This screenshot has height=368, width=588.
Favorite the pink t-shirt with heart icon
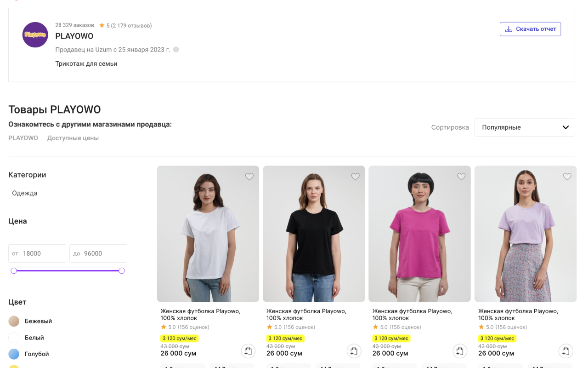tap(461, 177)
